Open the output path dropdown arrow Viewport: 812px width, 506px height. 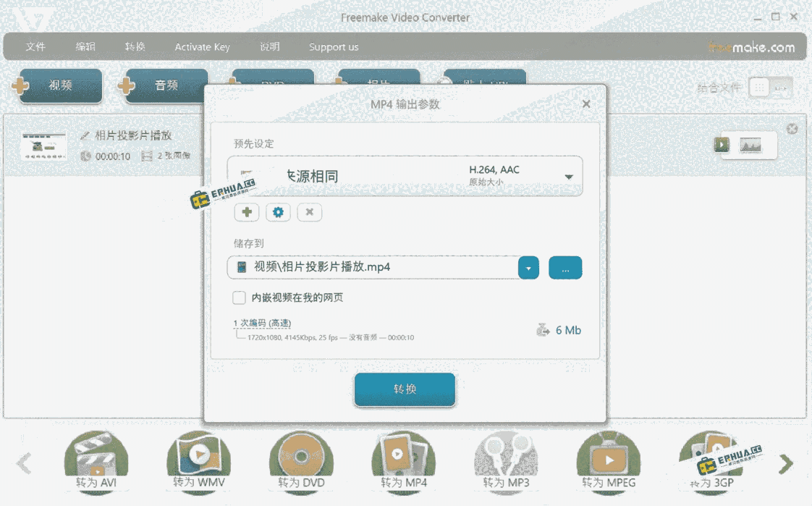pos(528,267)
